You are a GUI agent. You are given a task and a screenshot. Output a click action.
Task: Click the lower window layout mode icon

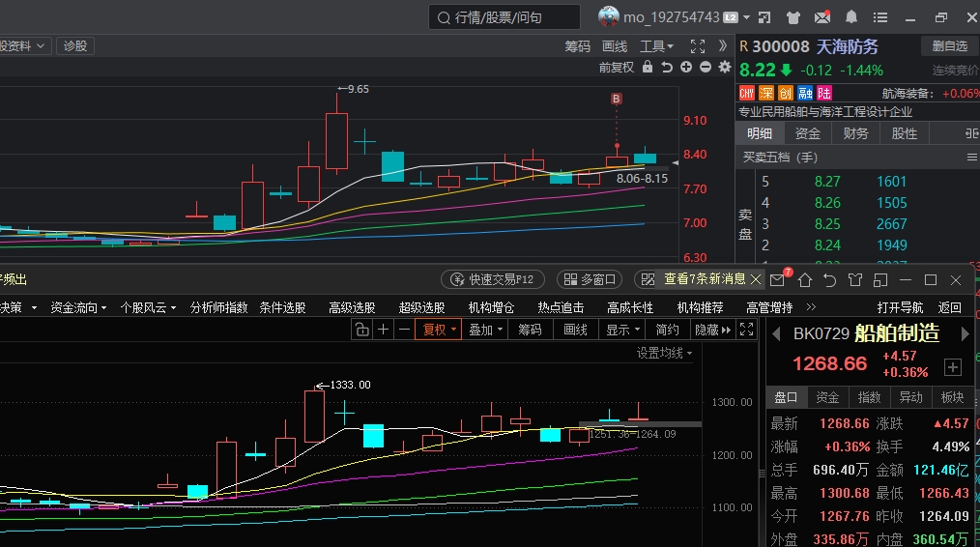tap(880, 280)
